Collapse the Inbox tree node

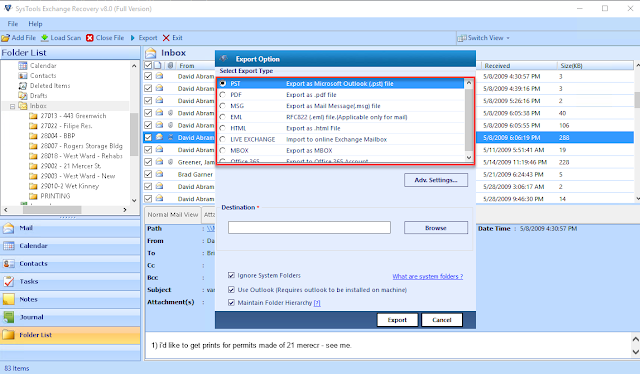coord(12,106)
